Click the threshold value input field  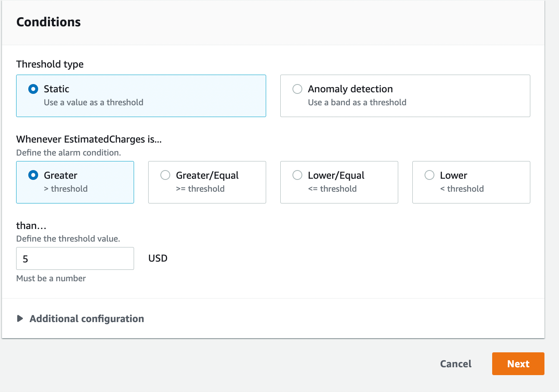(x=75, y=258)
